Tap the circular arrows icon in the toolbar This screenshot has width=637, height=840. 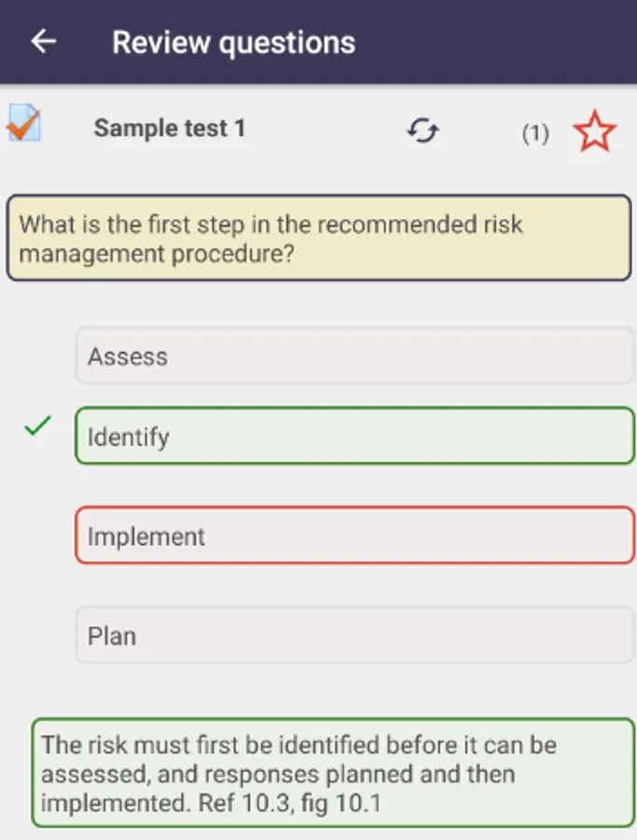[422, 132]
